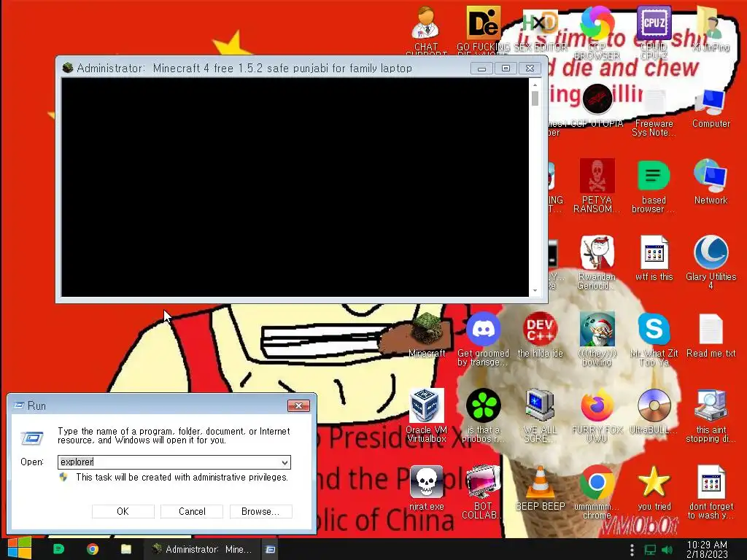This screenshot has height=560, width=747.
Task: Click the Minecraft console window title bar icon
Action: [x=67, y=68]
